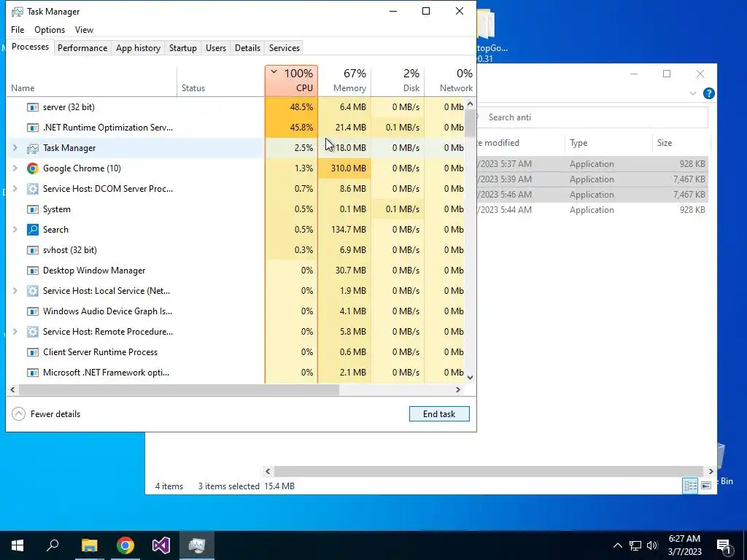
Task: Click the Service Host: DCOM Server gear icon
Action: pyautogui.click(x=32, y=189)
